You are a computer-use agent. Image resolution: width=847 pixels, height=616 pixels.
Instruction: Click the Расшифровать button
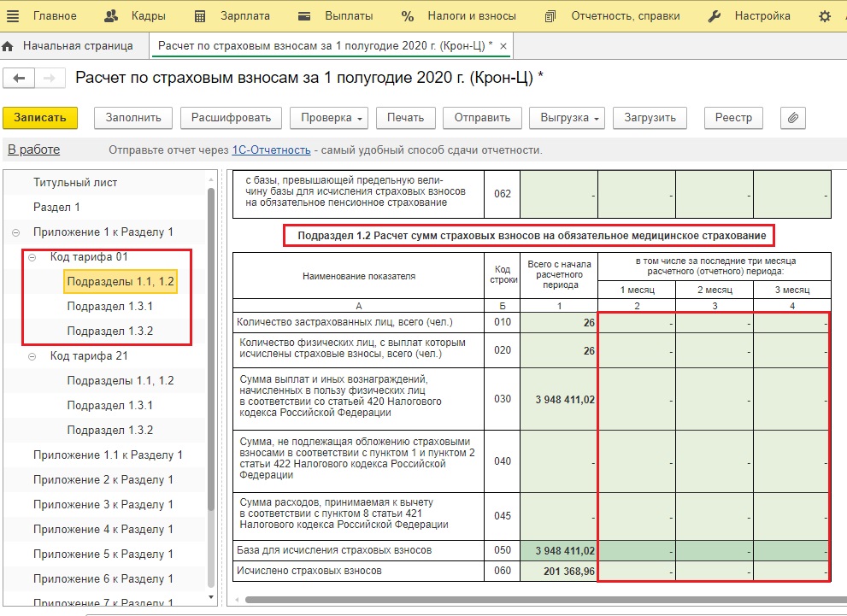pos(232,118)
